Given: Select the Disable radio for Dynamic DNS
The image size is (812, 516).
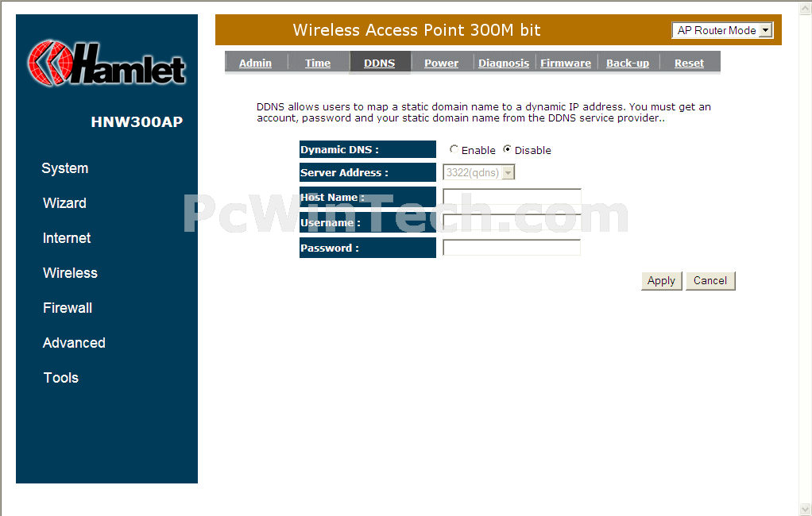Looking at the screenshot, I should [x=507, y=149].
